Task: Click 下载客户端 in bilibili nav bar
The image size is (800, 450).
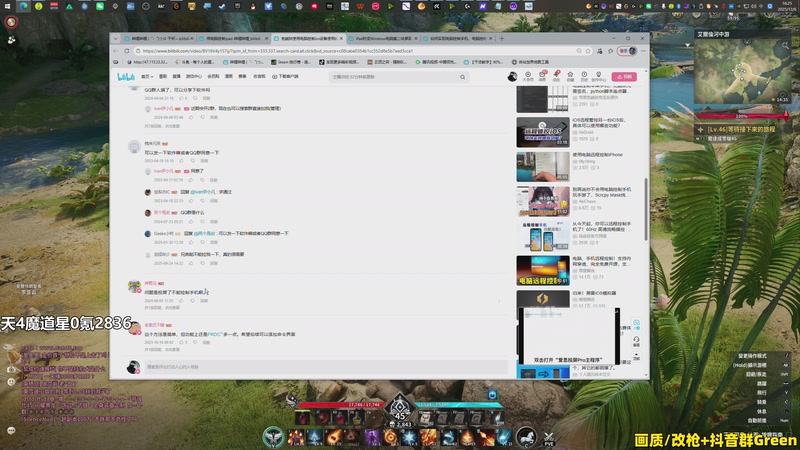Action: click(285, 77)
